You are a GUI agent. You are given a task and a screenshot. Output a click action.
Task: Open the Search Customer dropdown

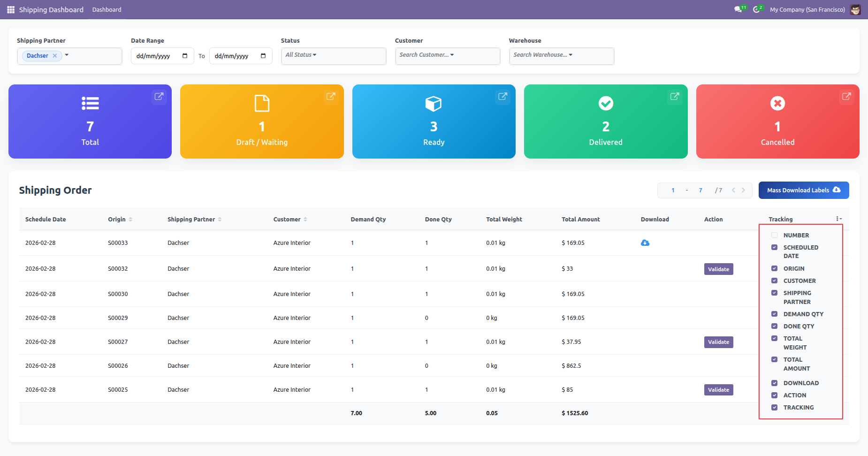426,55
